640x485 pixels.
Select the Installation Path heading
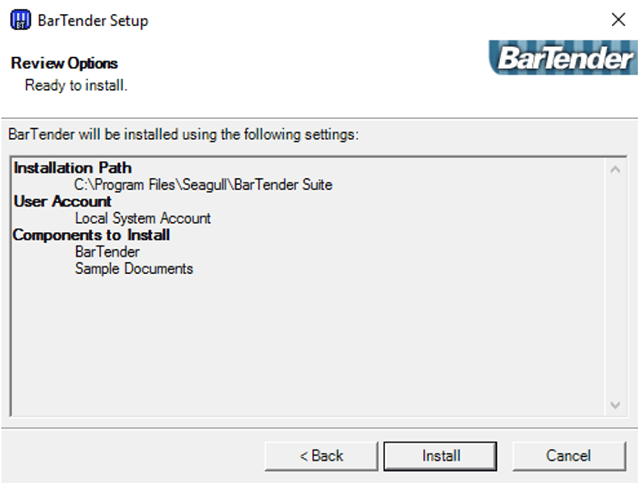[72, 168]
